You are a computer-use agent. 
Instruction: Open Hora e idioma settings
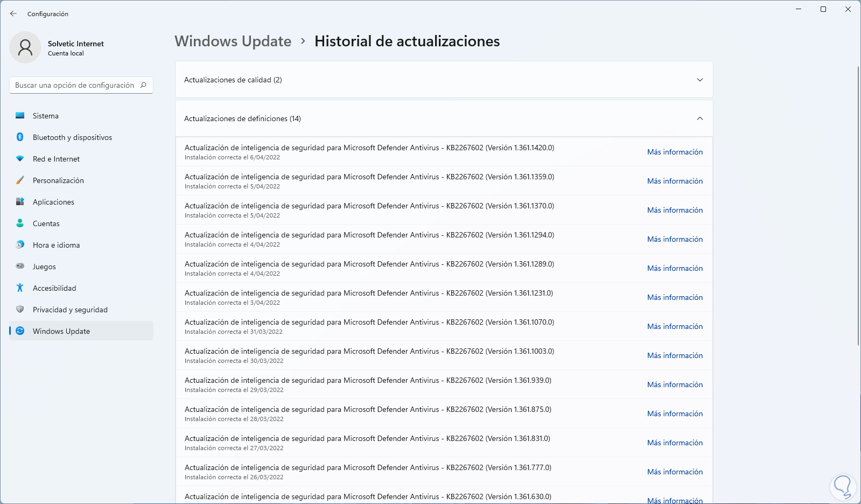point(56,245)
